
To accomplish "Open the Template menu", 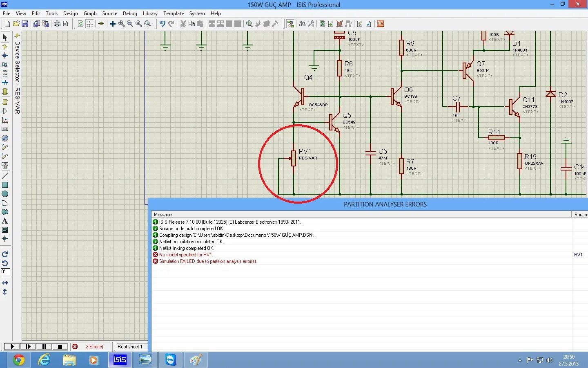I will coord(174,13).
